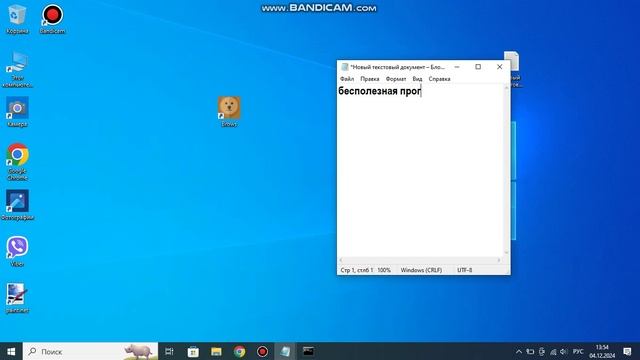Open the notification center icon
This screenshot has height=360, width=640.
click(x=627, y=351)
